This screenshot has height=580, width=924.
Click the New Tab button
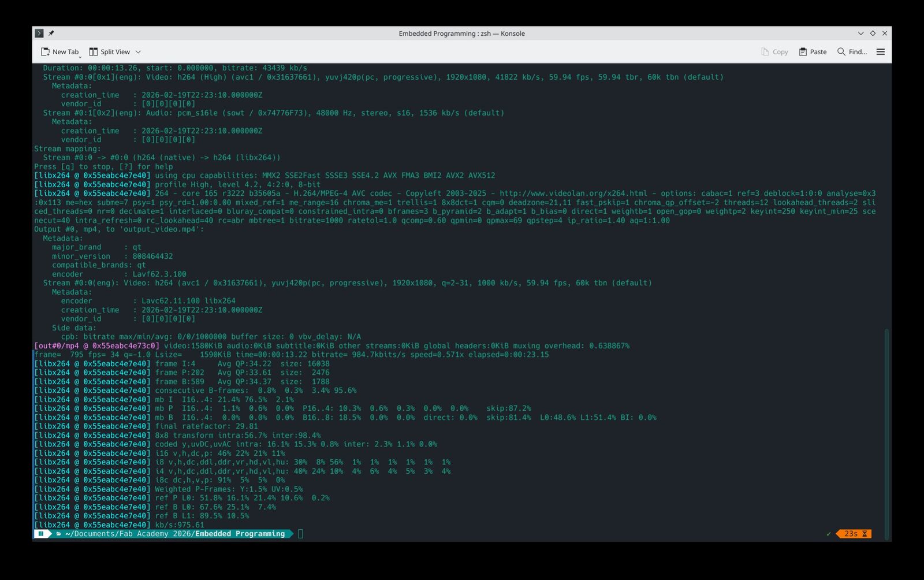point(59,52)
